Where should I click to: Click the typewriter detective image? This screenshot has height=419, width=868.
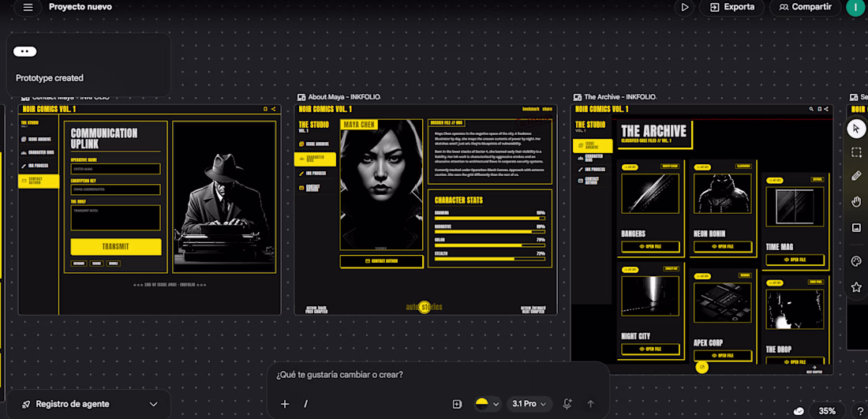(224, 197)
